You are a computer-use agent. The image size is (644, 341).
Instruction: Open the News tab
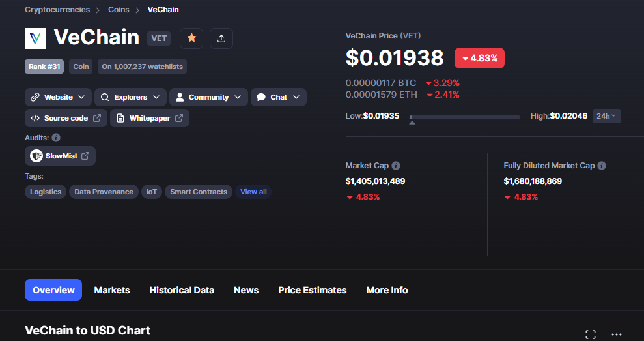[x=246, y=290]
